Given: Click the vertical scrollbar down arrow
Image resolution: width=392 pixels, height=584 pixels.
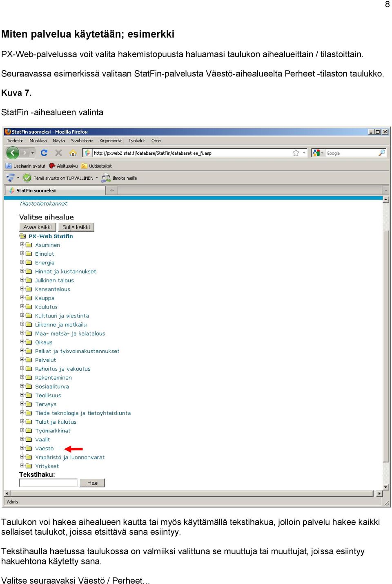Looking at the screenshot, I should tap(385, 487).
